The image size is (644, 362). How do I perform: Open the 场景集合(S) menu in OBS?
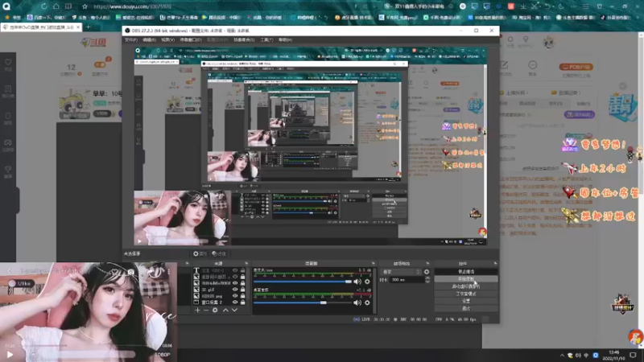[x=244, y=39]
